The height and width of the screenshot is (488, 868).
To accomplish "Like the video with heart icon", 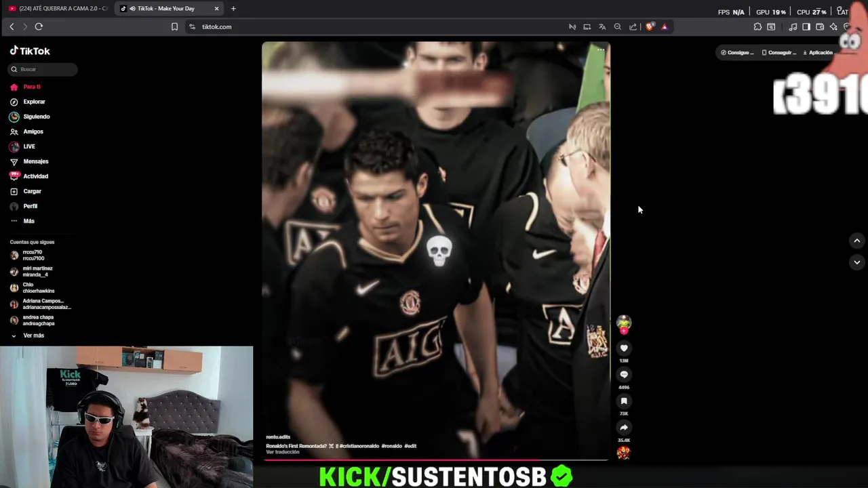I will coord(624,348).
